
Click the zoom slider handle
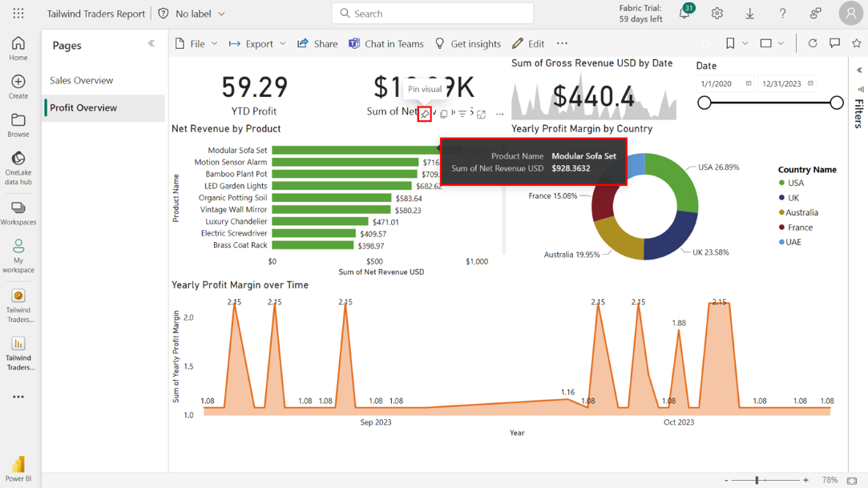(757, 480)
